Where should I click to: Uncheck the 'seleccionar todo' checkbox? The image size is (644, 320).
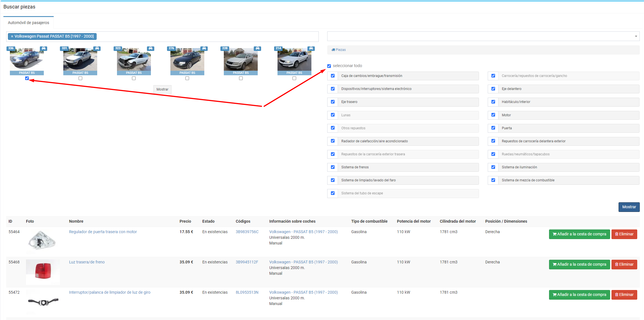pyautogui.click(x=329, y=66)
